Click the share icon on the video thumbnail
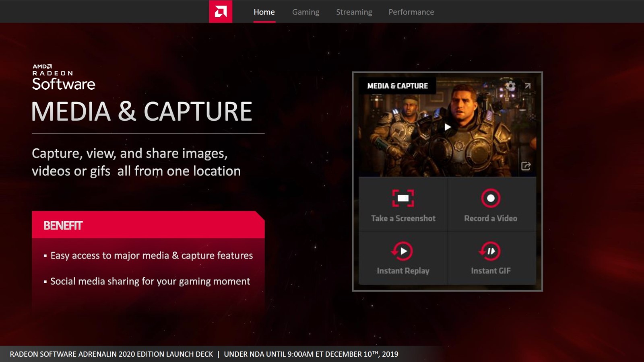 pos(526,166)
